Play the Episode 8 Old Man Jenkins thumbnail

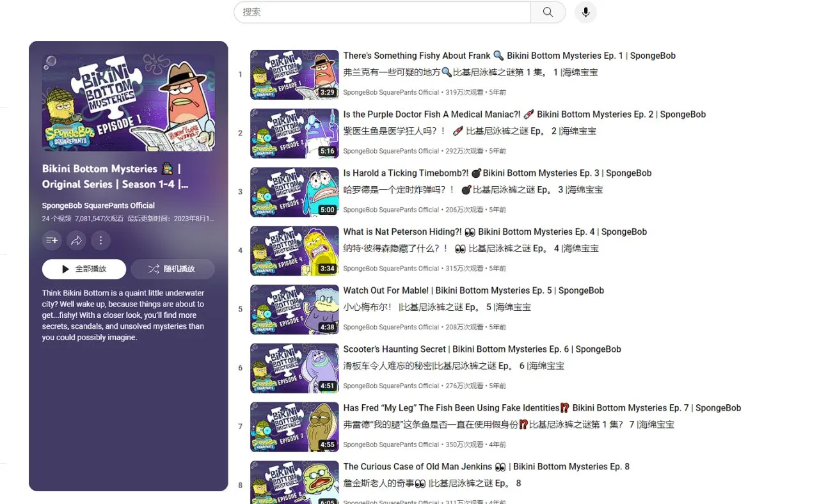294,482
